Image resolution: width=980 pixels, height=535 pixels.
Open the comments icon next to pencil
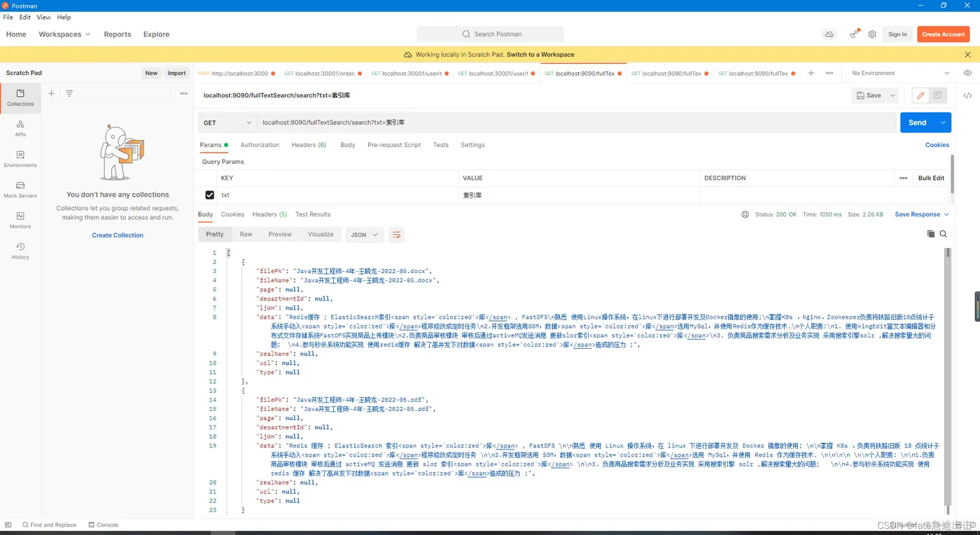[937, 95]
